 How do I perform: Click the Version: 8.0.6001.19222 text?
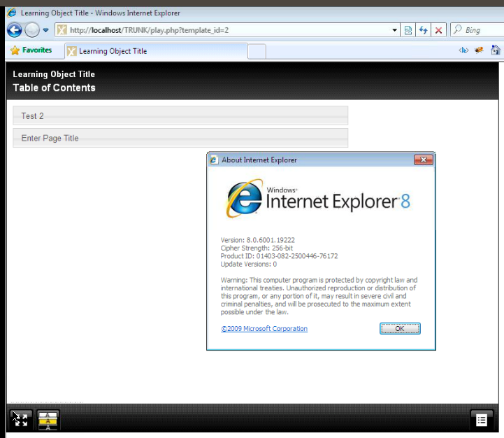tap(257, 240)
